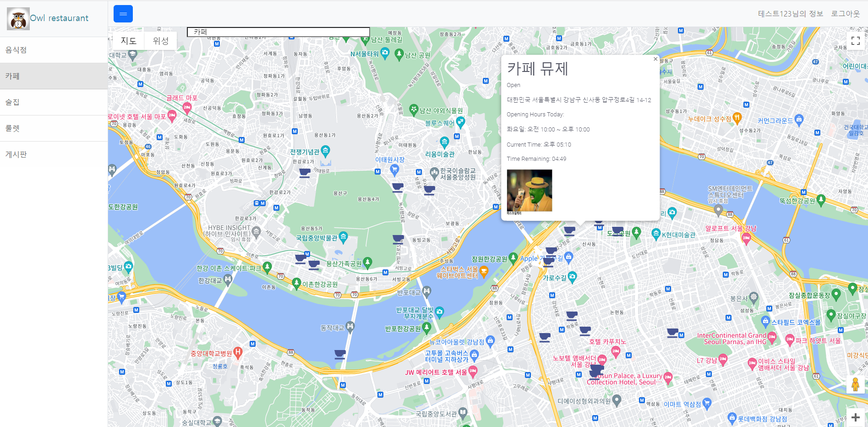This screenshot has width=868, height=427.
Task: Click the map search box containing 카페
Action: point(278,32)
